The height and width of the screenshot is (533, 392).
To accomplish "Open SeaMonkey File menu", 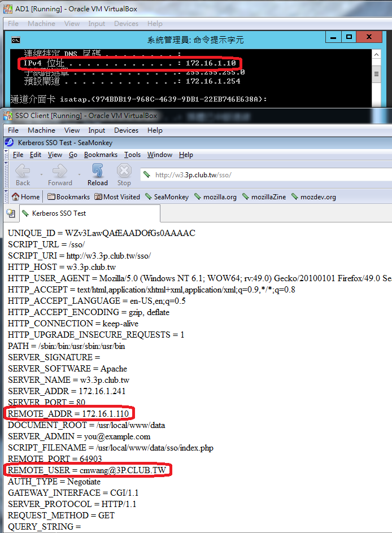I will (18, 155).
